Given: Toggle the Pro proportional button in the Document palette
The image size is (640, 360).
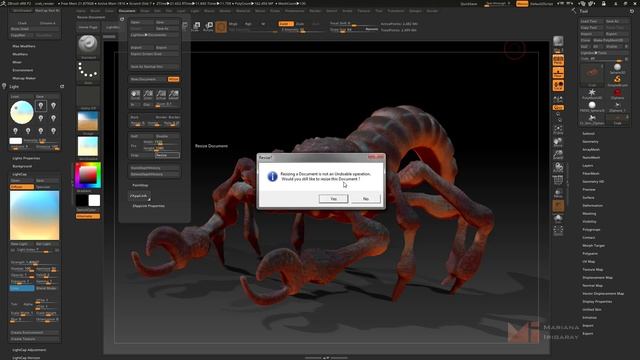Looking at the screenshot, I should (x=133, y=145).
